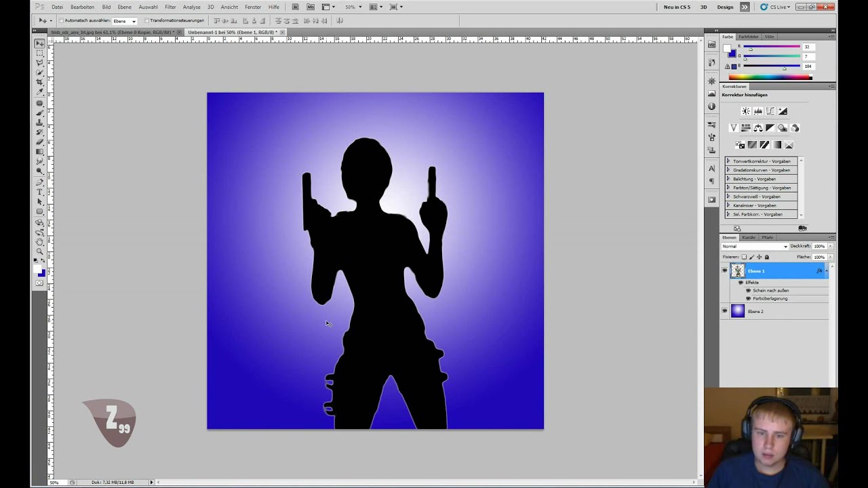Screen dimensions: 868x488
Task: Select the Rectangular Marquee tool
Action: [39, 53]
